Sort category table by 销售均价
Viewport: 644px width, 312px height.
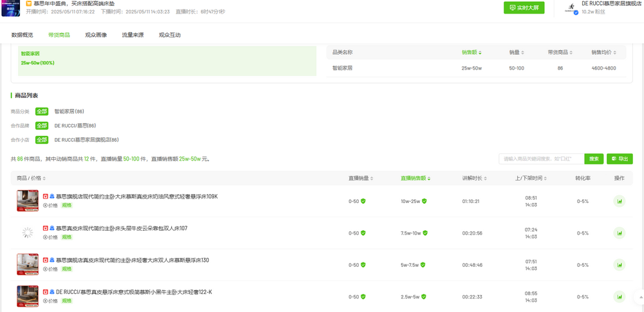coord(604,53)
